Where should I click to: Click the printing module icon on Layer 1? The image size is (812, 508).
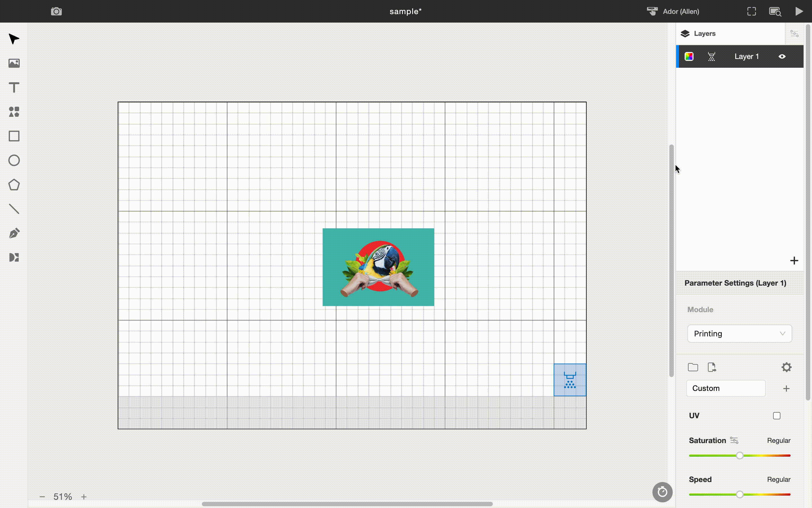point(711,56)
